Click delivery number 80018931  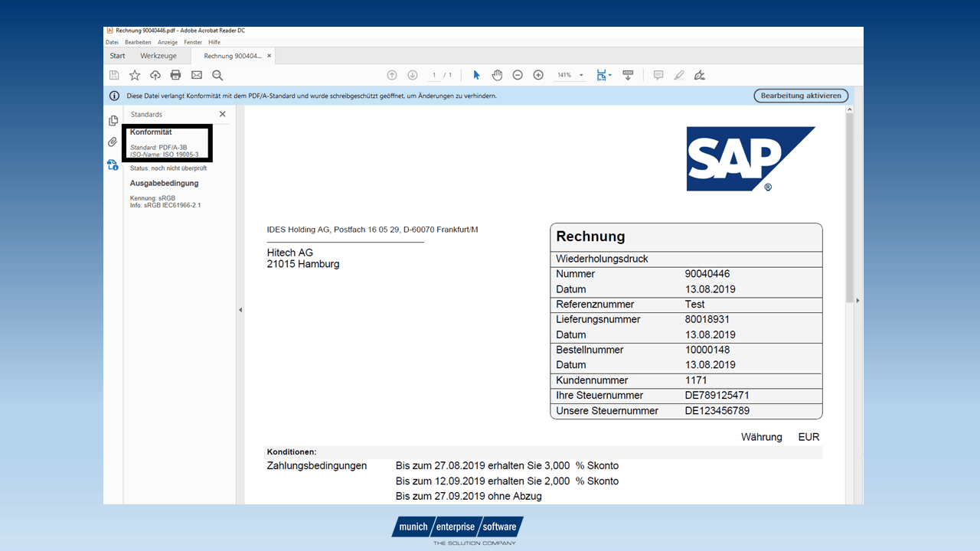[707, 319]
